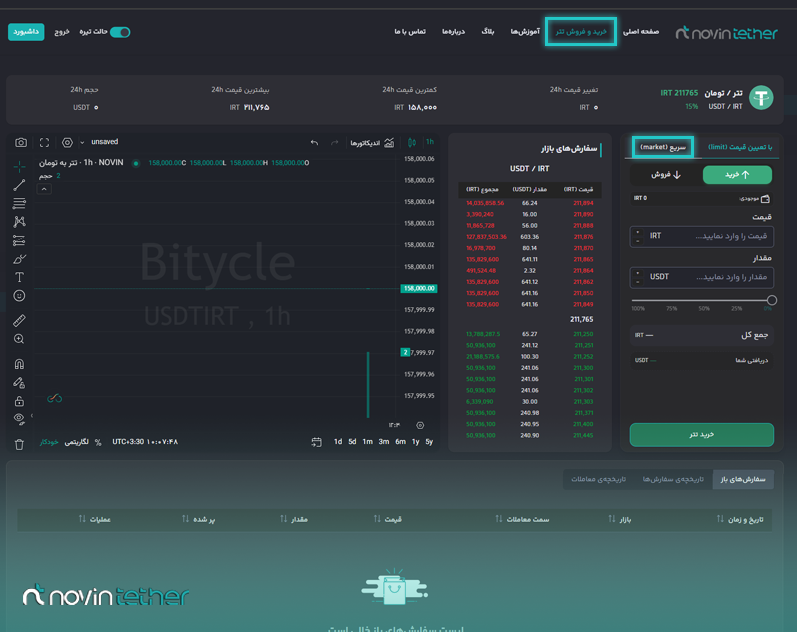797x632 pixels.
Task: Sort by بازار column
Action: (x=620, y=519)
